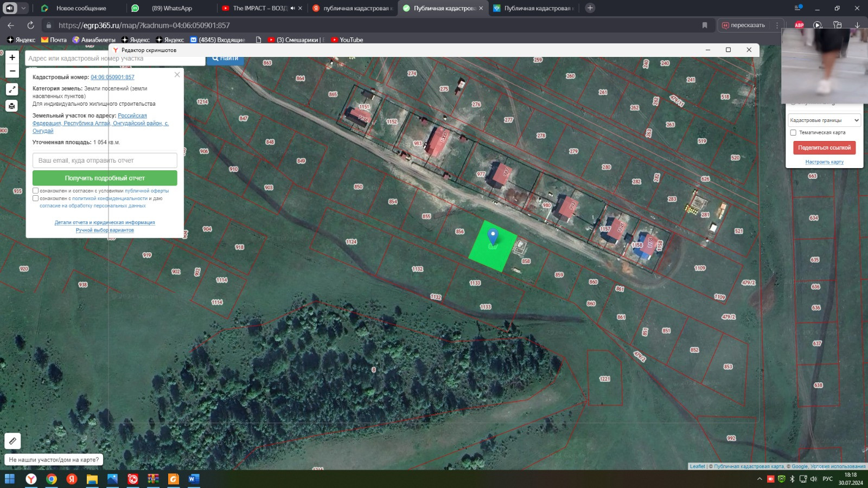Open the Кадастровые границы dropdown
The image size is (868, 488).
click(824, 120)
